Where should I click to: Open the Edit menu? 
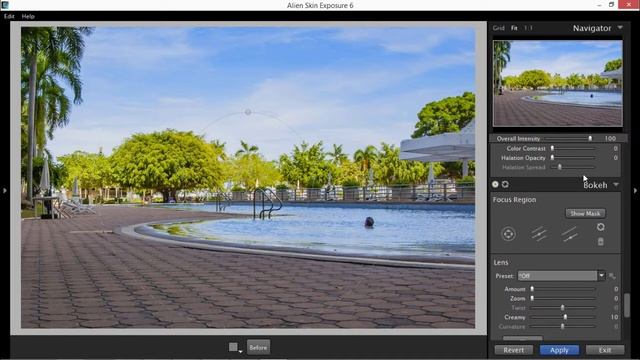(9, 16)
